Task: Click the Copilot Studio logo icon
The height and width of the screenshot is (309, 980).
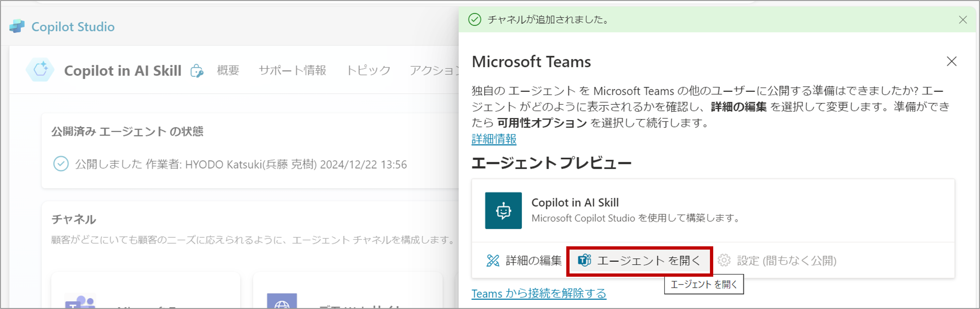Action: click(x=17, y=26)
